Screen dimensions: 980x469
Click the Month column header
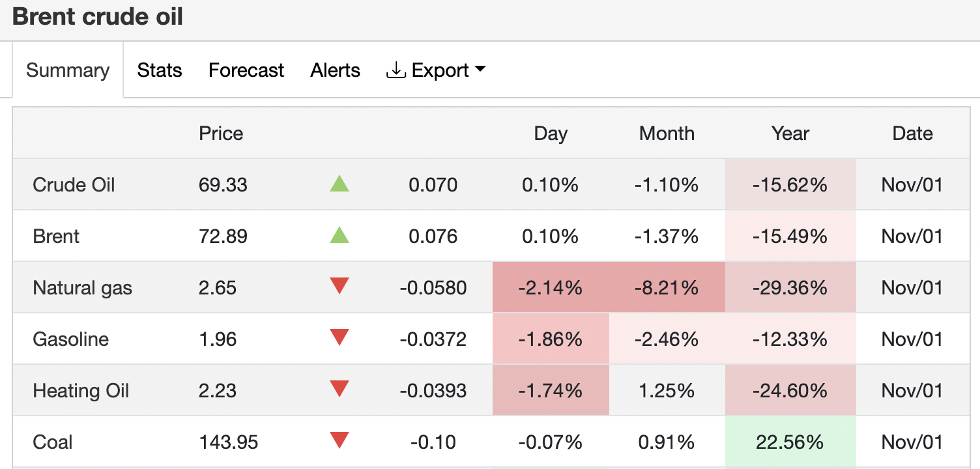pos(667,134)
